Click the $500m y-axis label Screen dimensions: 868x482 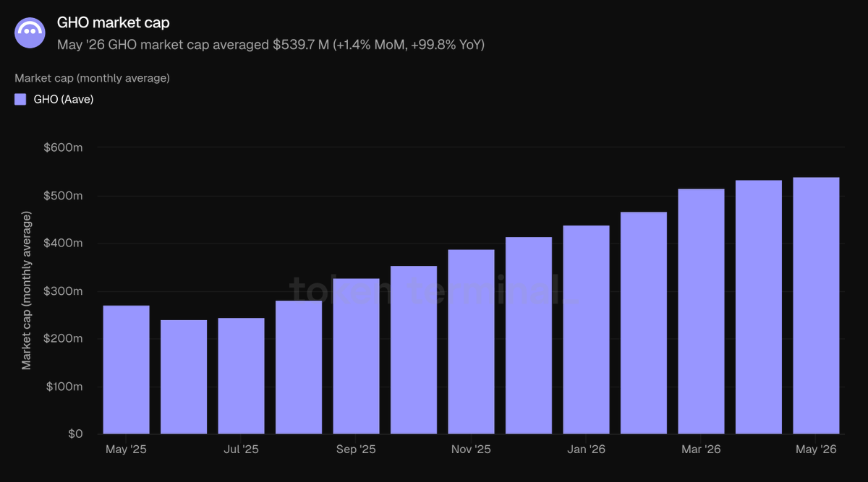click(64, 196)
